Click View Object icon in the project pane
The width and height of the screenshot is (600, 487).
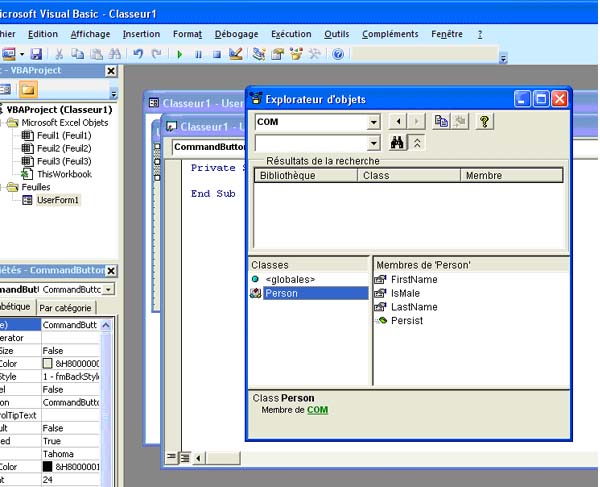pyautogui.click(x=5, y=90)
